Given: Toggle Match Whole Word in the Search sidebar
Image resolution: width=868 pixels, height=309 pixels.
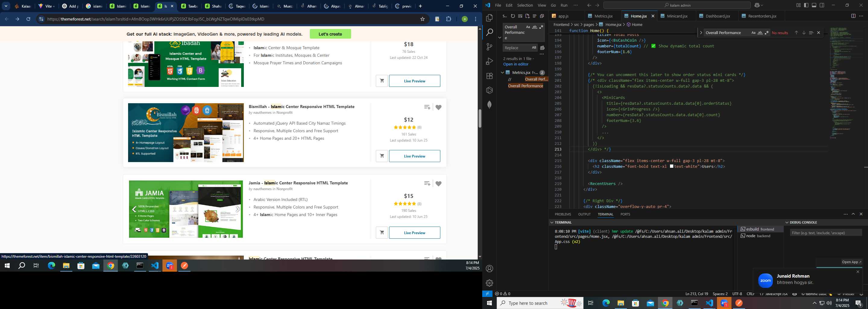Looking at the screenshot, I should [535, 27].
